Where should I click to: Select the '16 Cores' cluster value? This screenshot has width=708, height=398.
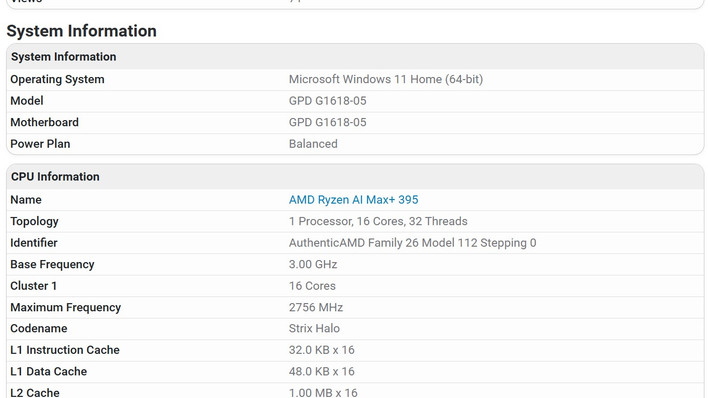click(312, 286)
